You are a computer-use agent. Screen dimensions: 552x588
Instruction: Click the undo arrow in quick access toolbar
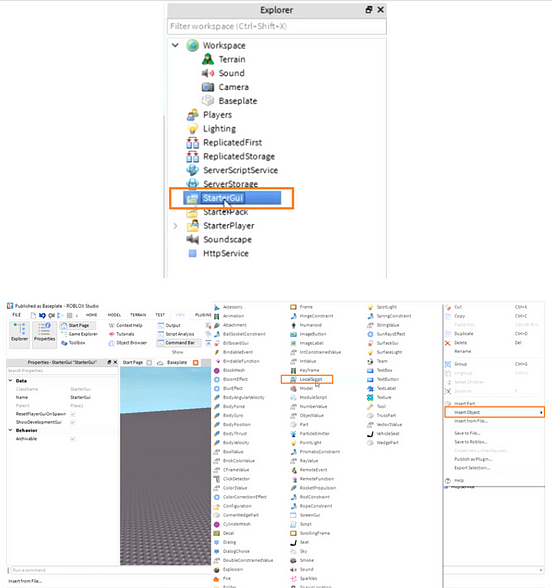42,315
